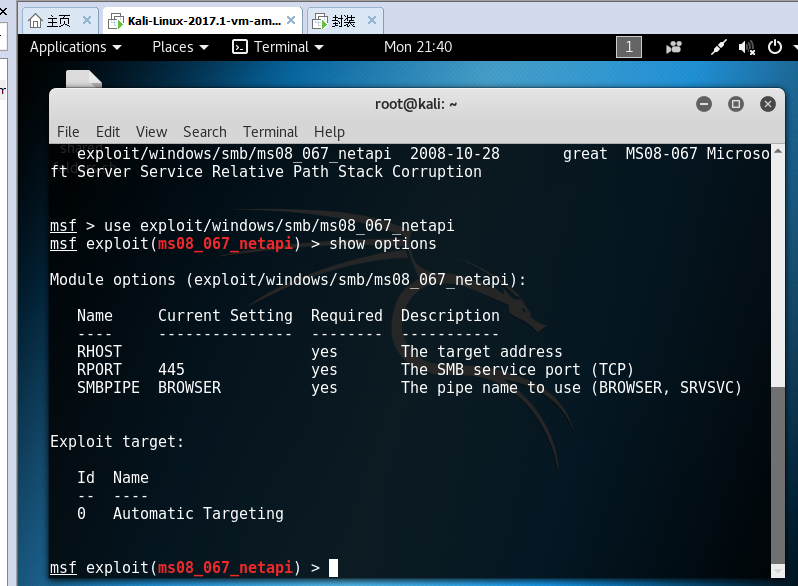The height and width of the screenshot is (586, 798).
Task: Maximize the root@kali terminal window
Action: pyautogui.click(x=735, y=104)
